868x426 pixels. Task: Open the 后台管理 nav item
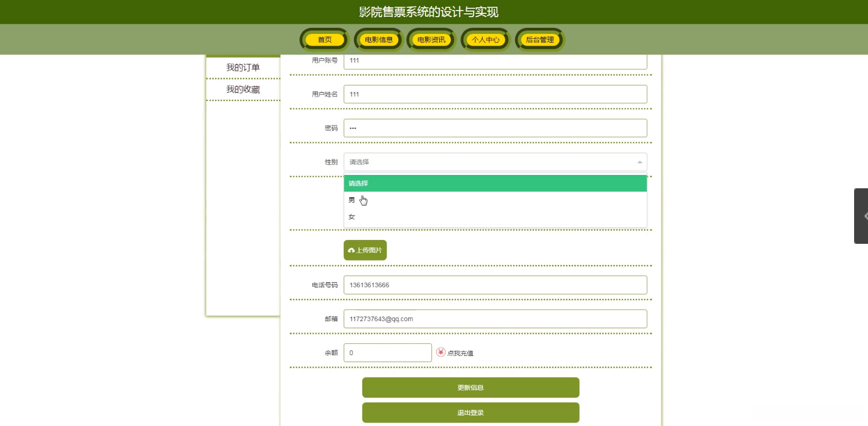(540, 40)
